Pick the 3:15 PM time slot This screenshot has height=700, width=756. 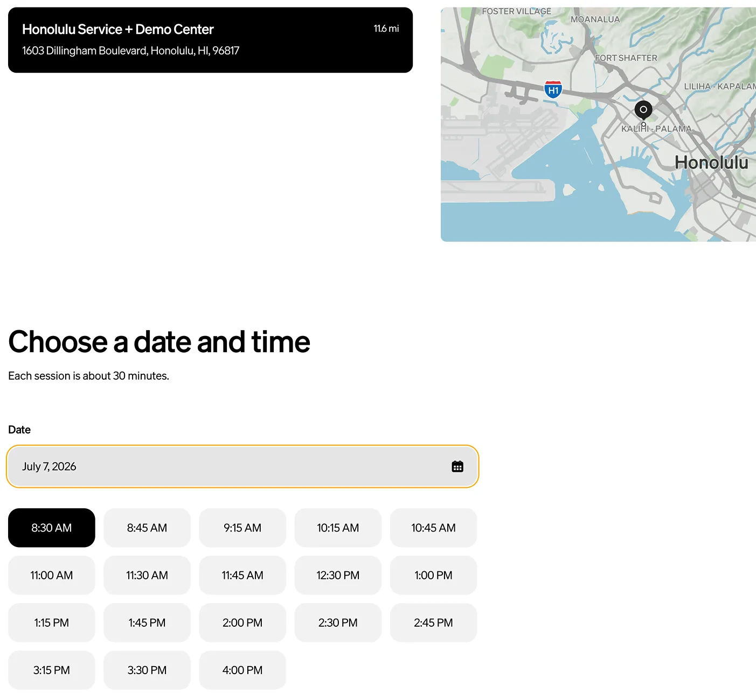[x=52, y=670]
